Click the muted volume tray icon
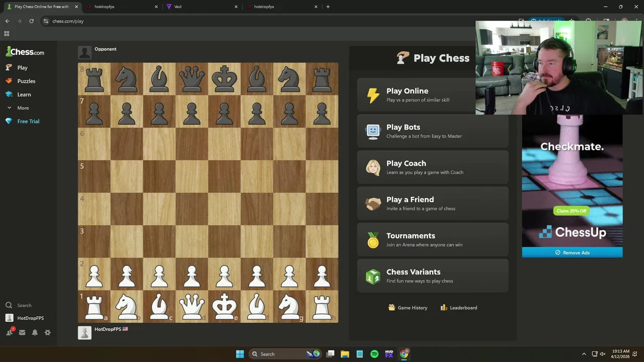Viewport: 644px width, 362px height. (x=602, y=354)
